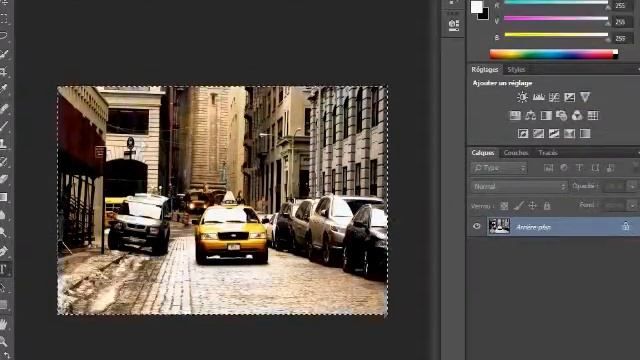Select the Crop tool

tap(4, 72)
